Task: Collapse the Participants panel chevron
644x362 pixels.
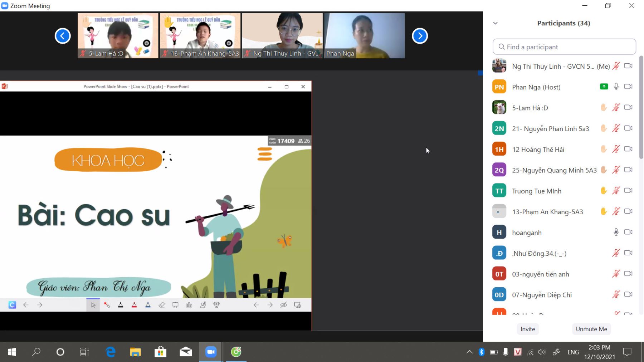Action: (x=496, y=23)
